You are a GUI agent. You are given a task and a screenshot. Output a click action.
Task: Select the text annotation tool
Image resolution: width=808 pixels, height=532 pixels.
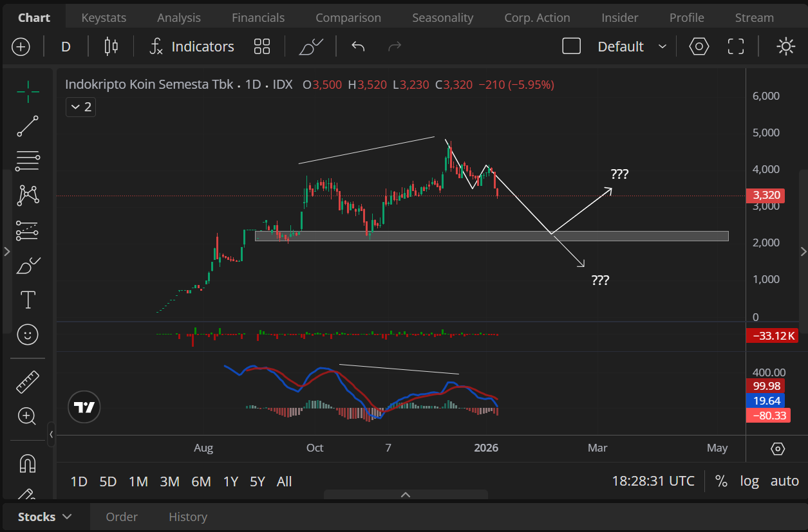tap(28, 300)
